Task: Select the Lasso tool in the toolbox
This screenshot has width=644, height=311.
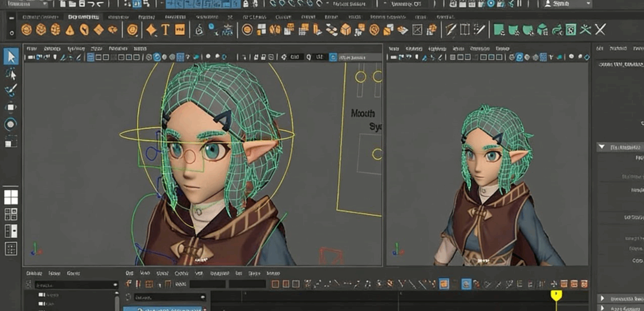Action: 11,74
